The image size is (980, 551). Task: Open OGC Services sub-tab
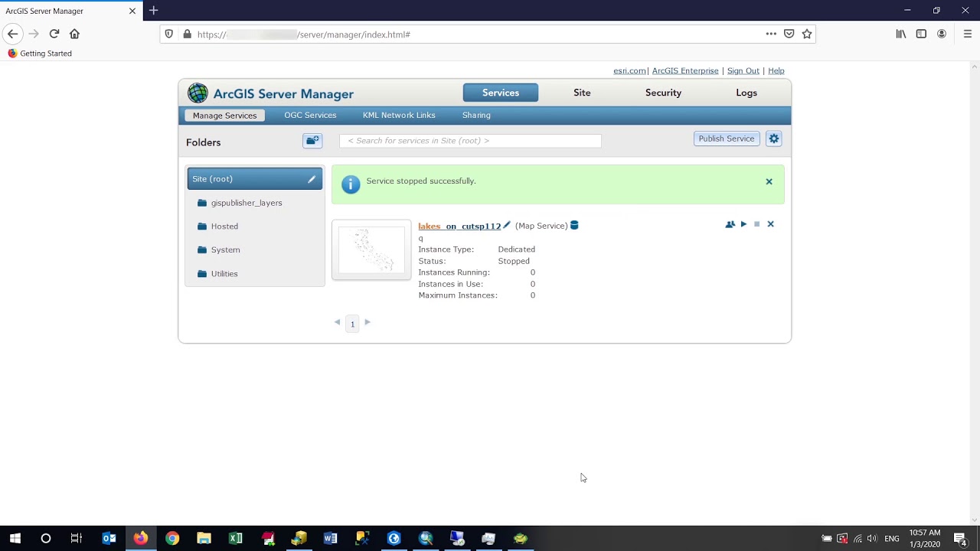pos(310,116)
